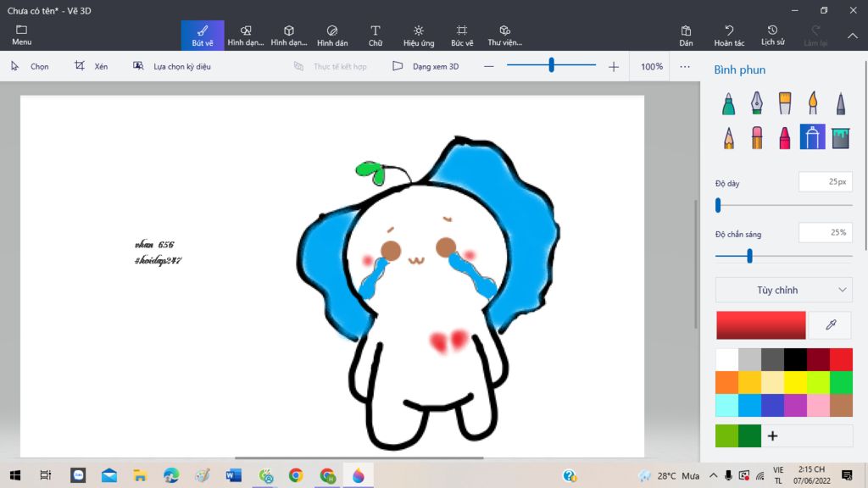Select the dark green custom swatch
The image size is (868, 488).
click(749, 436)
